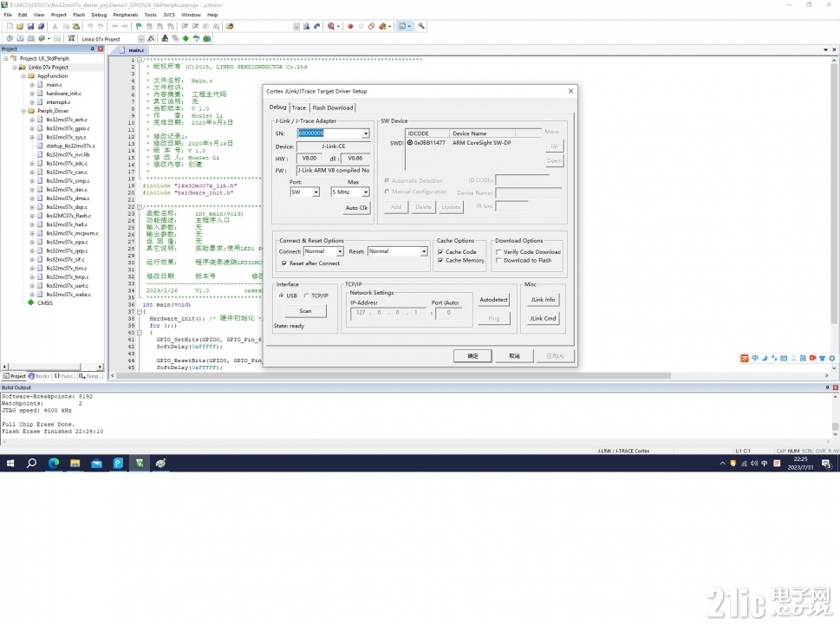
Task: Click the New file icon in toolbar
Action: click(x=10, y=26)
